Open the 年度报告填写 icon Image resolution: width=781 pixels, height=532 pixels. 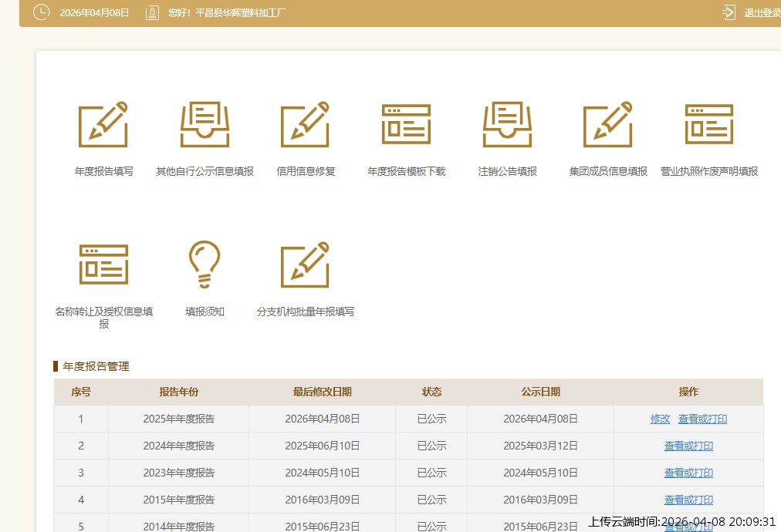coord(103,125)
